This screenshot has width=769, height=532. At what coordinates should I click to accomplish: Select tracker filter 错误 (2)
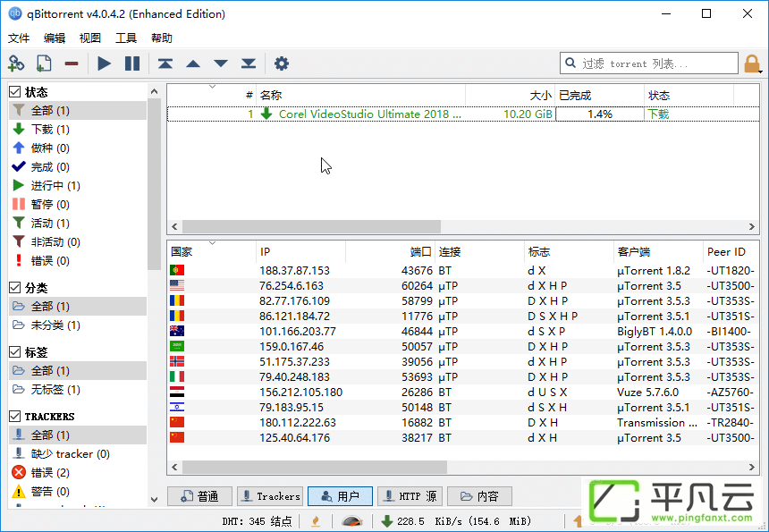coord(78,472)
